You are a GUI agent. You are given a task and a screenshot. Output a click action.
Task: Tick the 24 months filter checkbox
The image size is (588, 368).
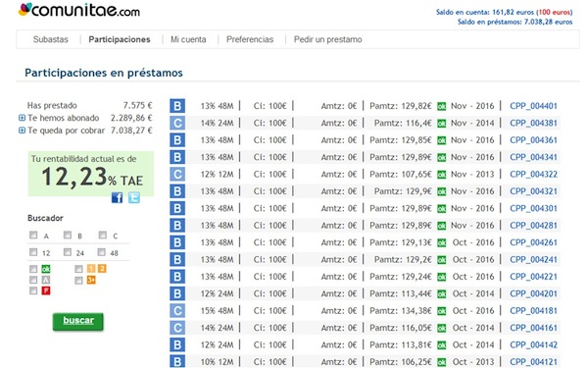pyautogui.click(x=68, y=252)
